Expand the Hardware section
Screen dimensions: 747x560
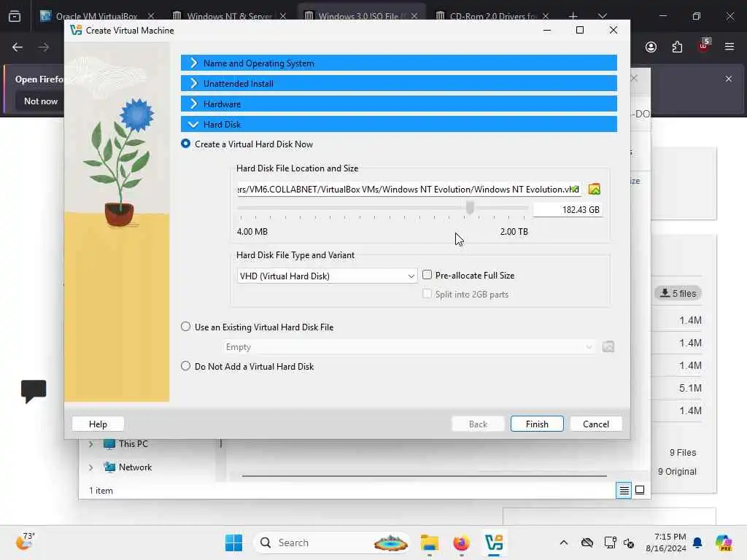399,104
